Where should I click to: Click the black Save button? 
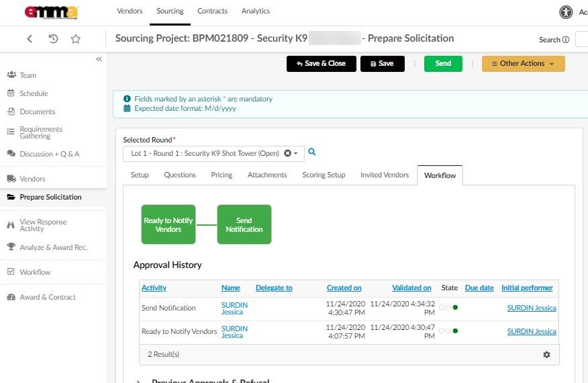pos(383,63)
